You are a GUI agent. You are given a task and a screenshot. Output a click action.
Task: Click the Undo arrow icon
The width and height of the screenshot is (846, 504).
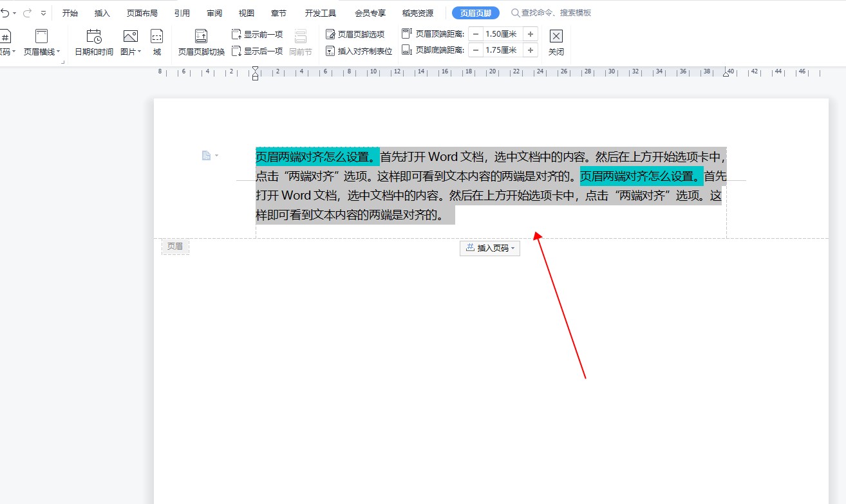point(5,13)
